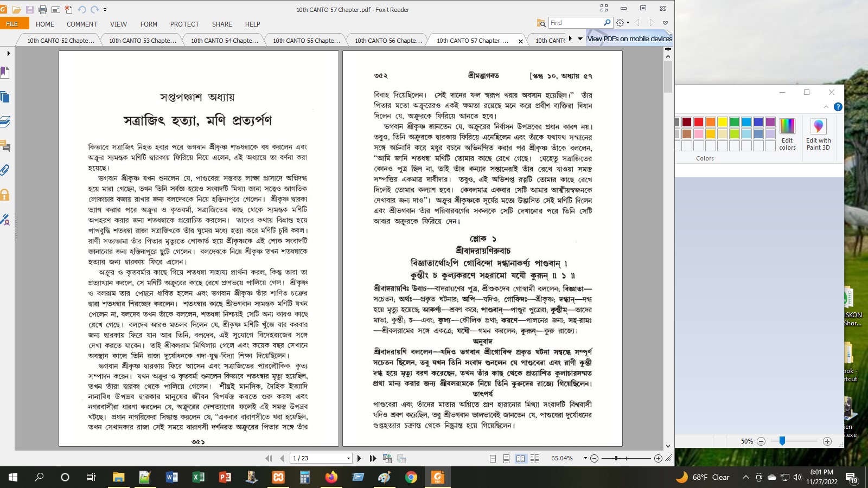
Task: Click Edit colors in Paint
Action: click(x=787, y=134)
